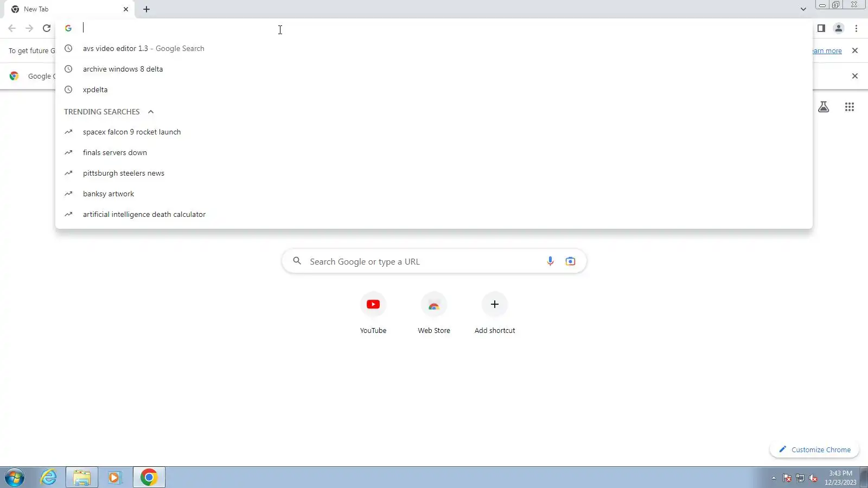The image size is (868, 488).
Task: Open Chrome's three-dot menu
Action: coord(856,28)
